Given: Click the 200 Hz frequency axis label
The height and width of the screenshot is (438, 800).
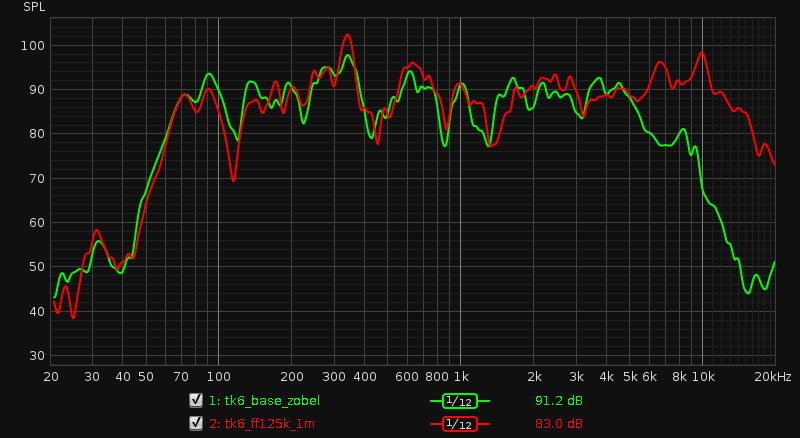Looking at the screenshot, I should pos(292,377).
